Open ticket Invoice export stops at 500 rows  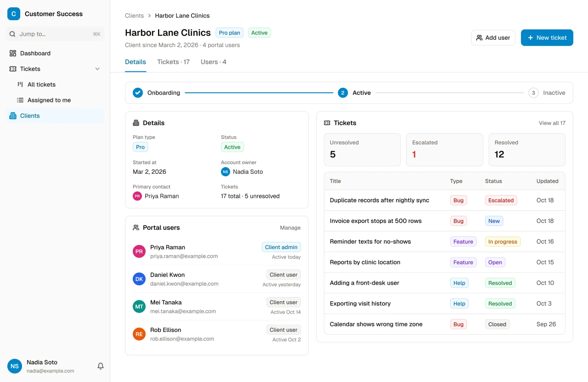(444, 221)
